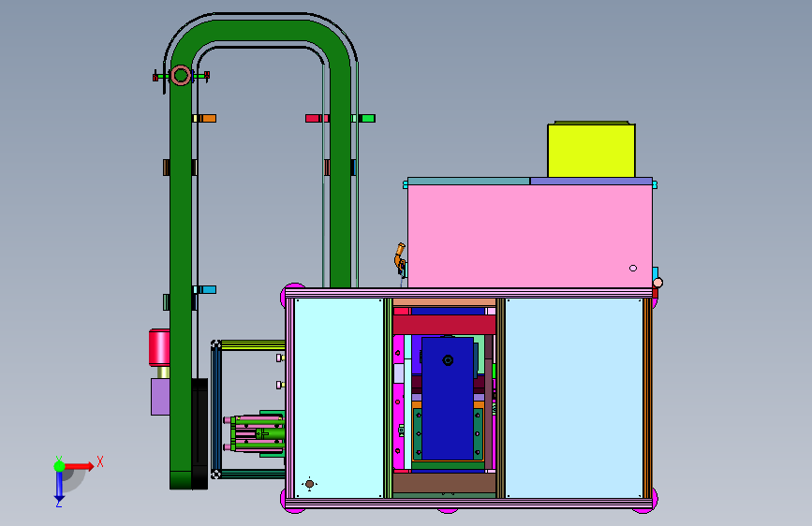Select the crimson bar above the blue block
The image size is (812, 526).
444,325
